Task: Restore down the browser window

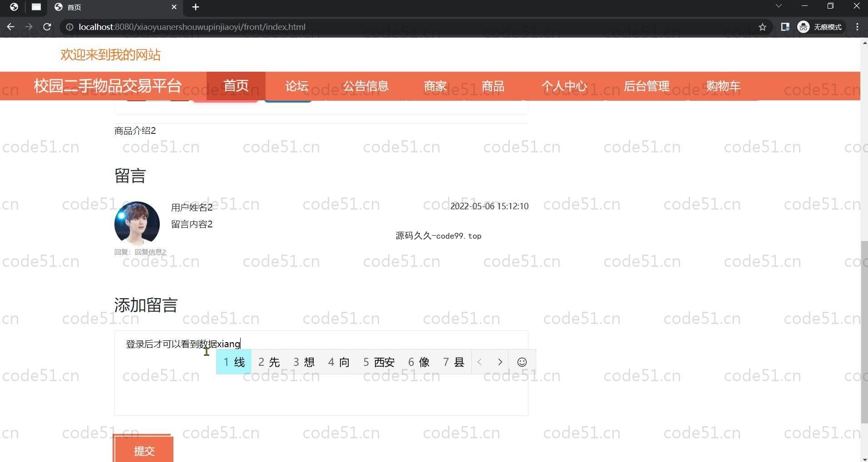Action: click(830, 6)
